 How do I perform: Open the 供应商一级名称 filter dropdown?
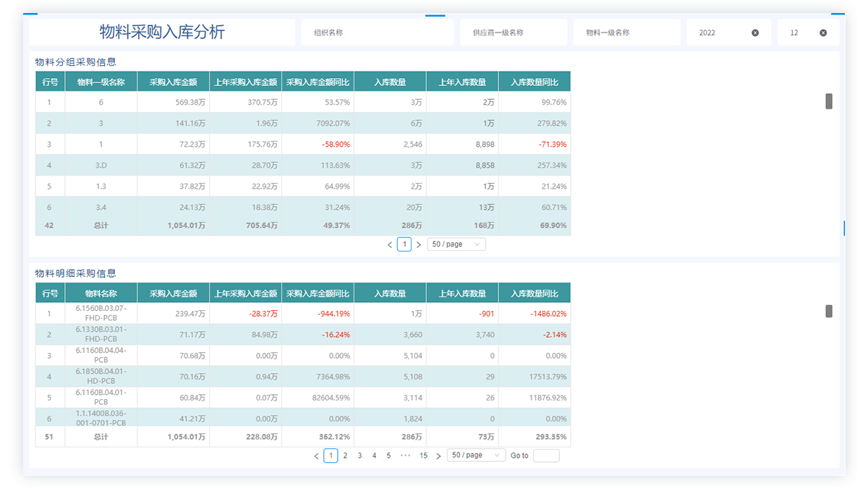(x=513, y=33)
